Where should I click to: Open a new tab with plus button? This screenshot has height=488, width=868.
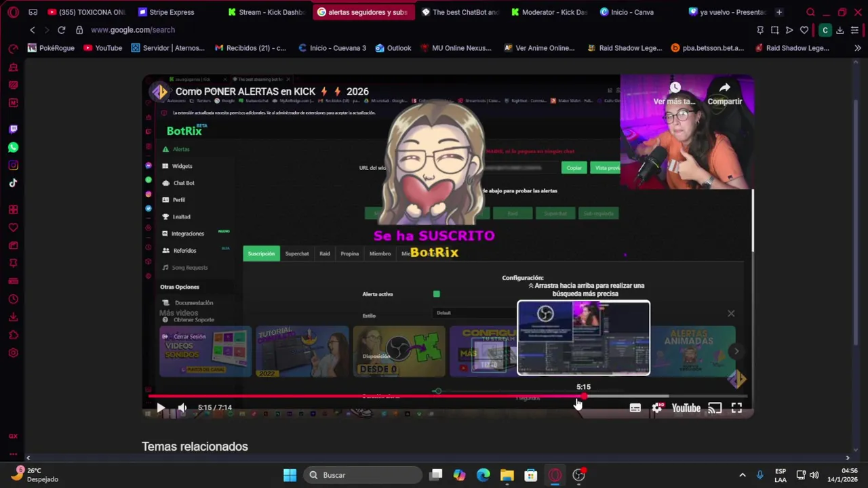[x=779, y=12]
